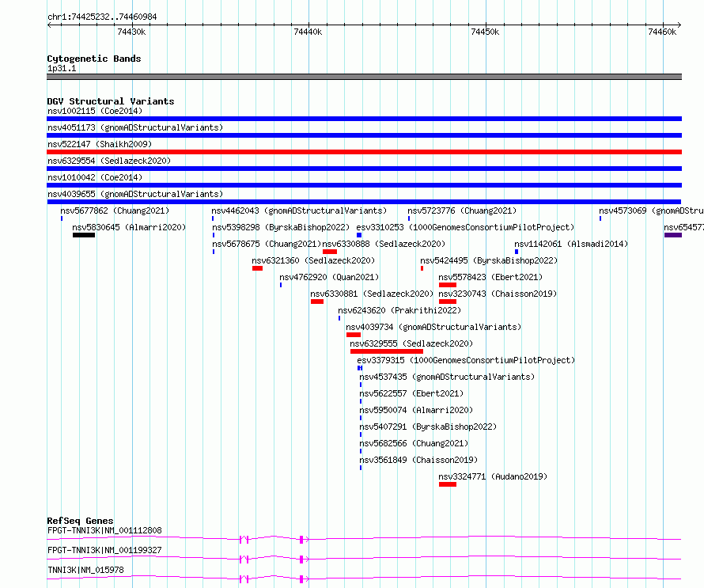Click the red nsv522147 (Shaikh2009) bar

click(x=364, y=152)
